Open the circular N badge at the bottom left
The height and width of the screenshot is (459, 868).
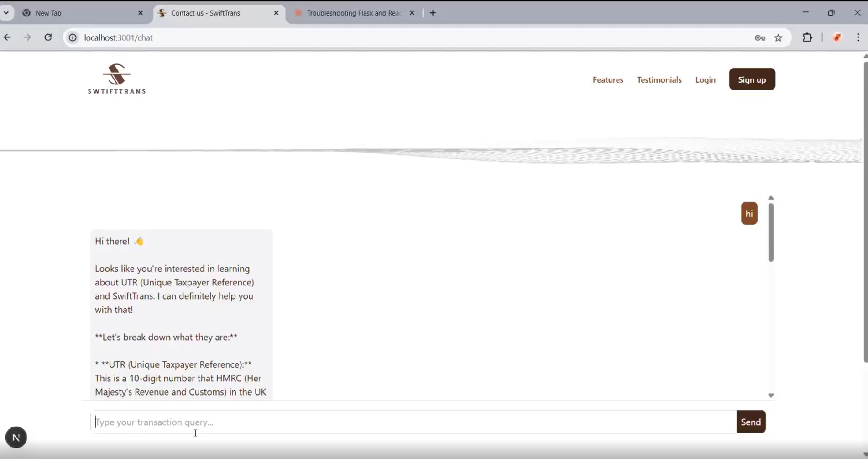coord(16,438)
